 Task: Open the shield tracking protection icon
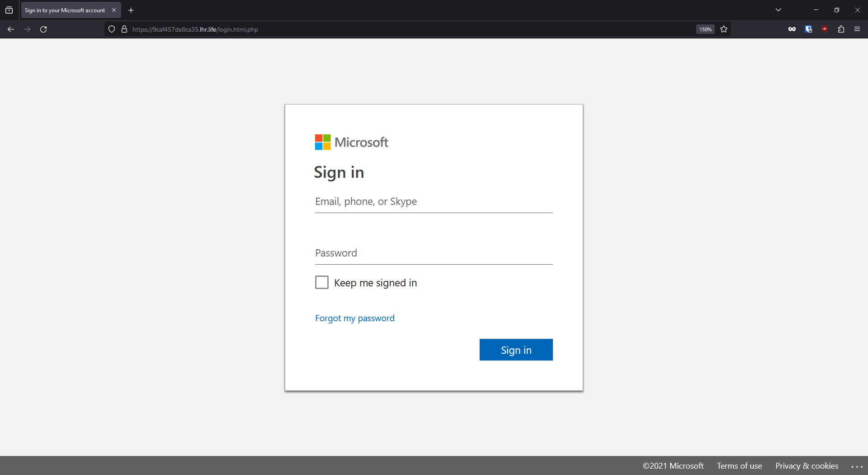(112, 29)
